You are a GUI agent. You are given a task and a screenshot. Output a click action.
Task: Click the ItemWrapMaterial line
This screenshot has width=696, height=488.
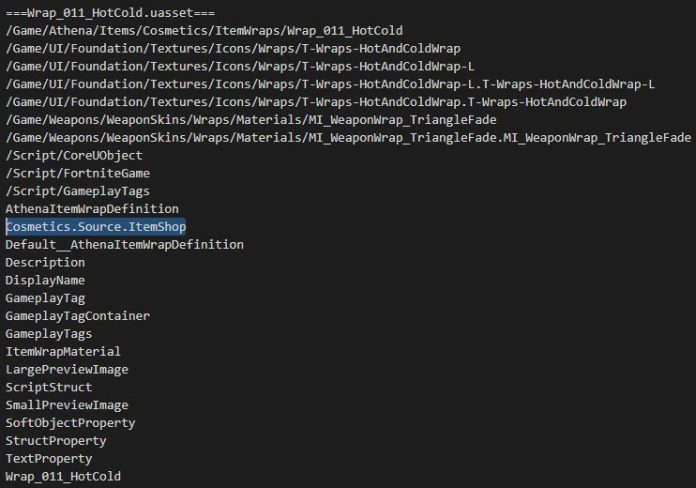point(63,352)
